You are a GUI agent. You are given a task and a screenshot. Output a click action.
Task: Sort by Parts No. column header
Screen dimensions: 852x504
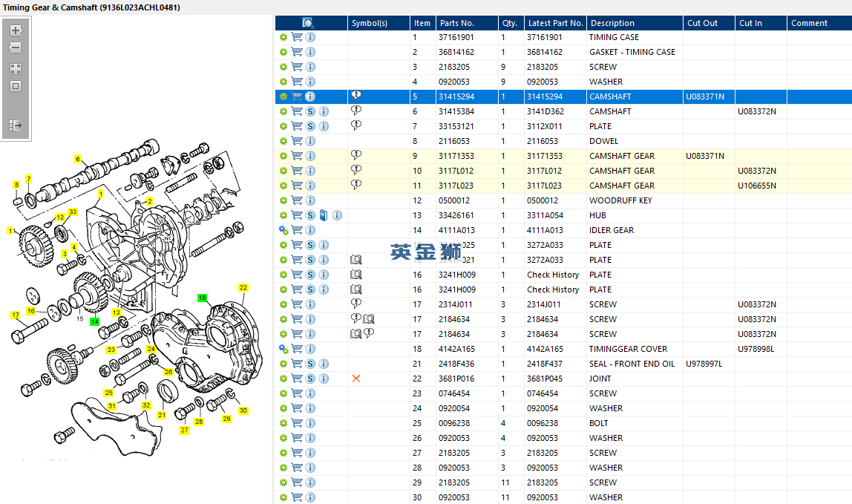click(x=456, y=23)
